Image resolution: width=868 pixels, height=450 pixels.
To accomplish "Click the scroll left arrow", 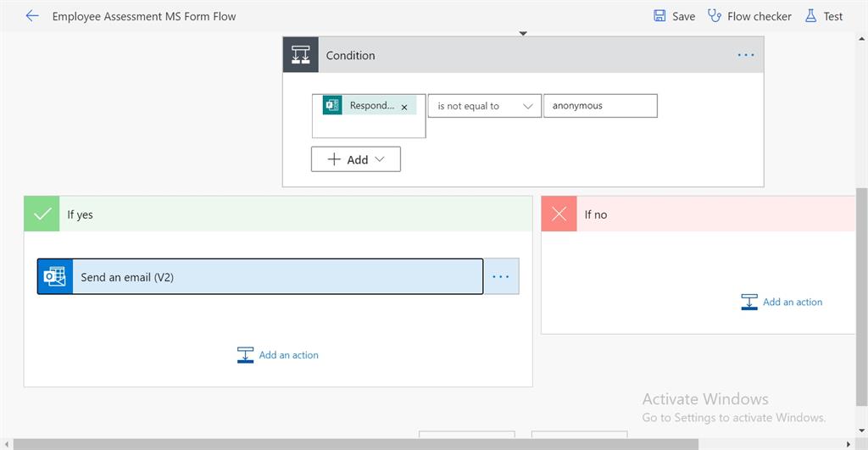I will (x=6, y=444).
